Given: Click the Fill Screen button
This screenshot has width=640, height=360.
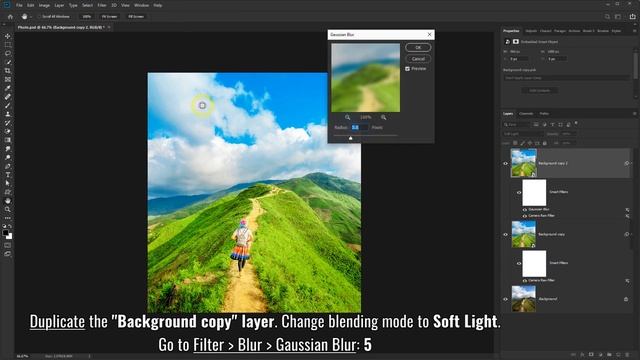Looking at the screenshot, I should tap(136, 17).
